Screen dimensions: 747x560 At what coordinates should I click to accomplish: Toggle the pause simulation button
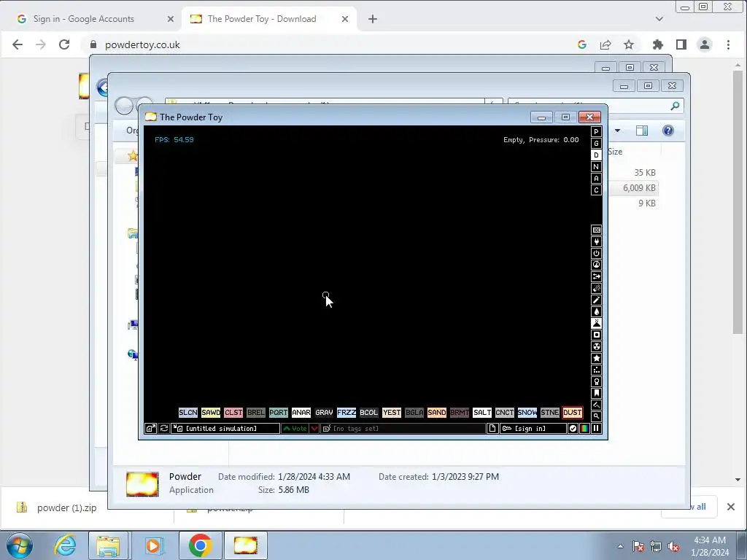pyautogui.click(x=596, y=429)
